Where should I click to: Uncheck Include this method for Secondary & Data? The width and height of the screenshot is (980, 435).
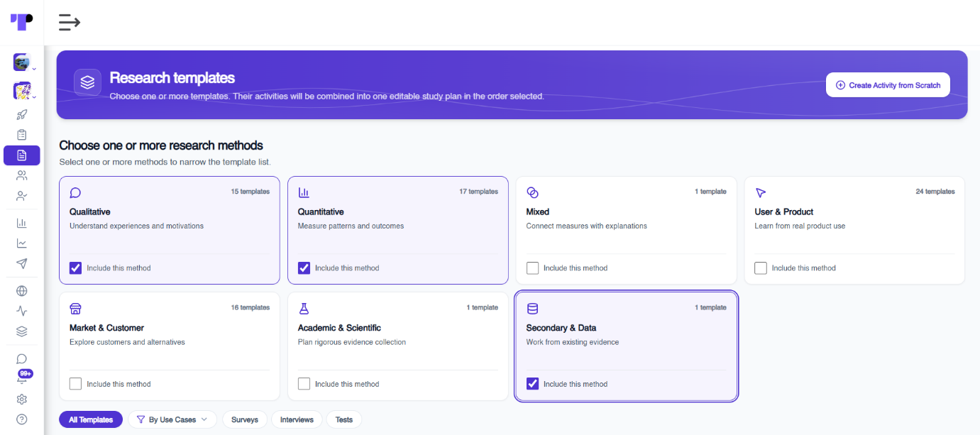pyautogui.click(x=532, y=384)
